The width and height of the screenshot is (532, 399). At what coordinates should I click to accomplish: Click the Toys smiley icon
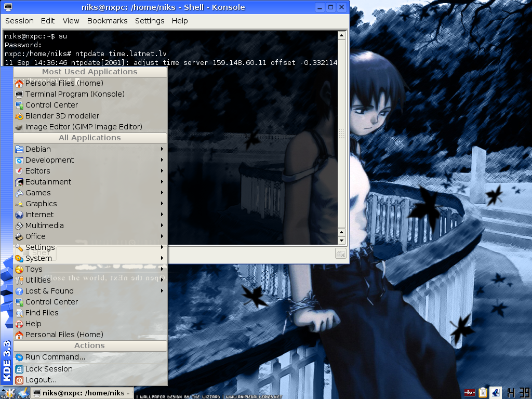pos(19,270)
